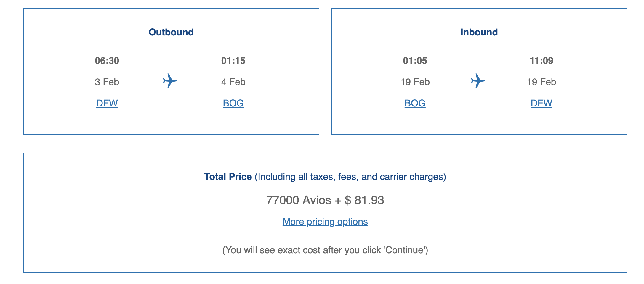Click the Total Price label
The width and height of the screenshot is (644, 284).
coord(228,177)
